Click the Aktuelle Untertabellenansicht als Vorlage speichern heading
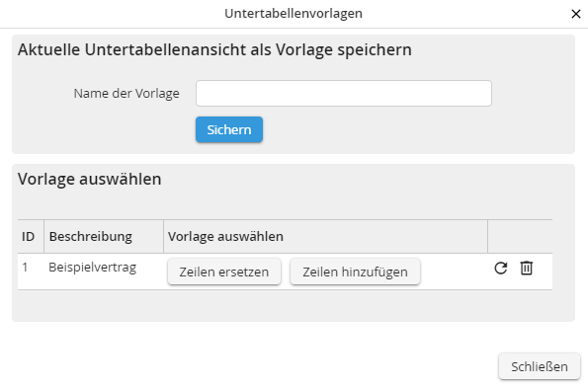Image resolution: width=588 pixels, height=388 pixels. click(214, 49)
